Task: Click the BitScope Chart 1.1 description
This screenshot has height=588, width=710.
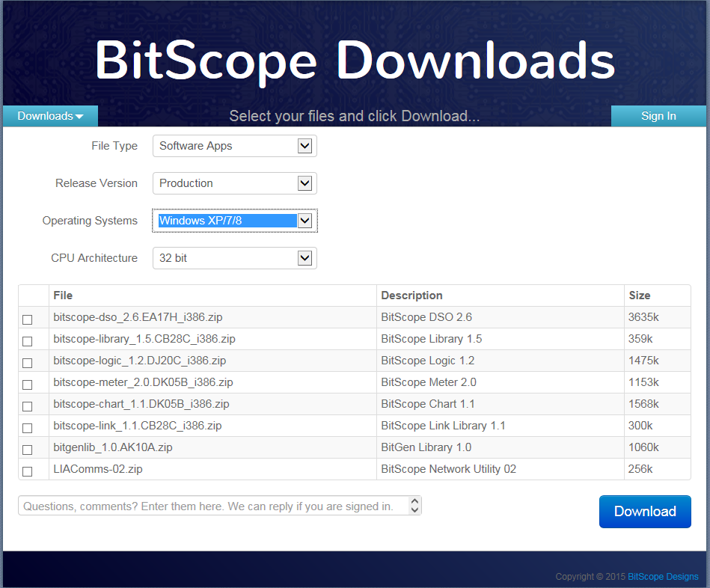Action: pos(428,404)
